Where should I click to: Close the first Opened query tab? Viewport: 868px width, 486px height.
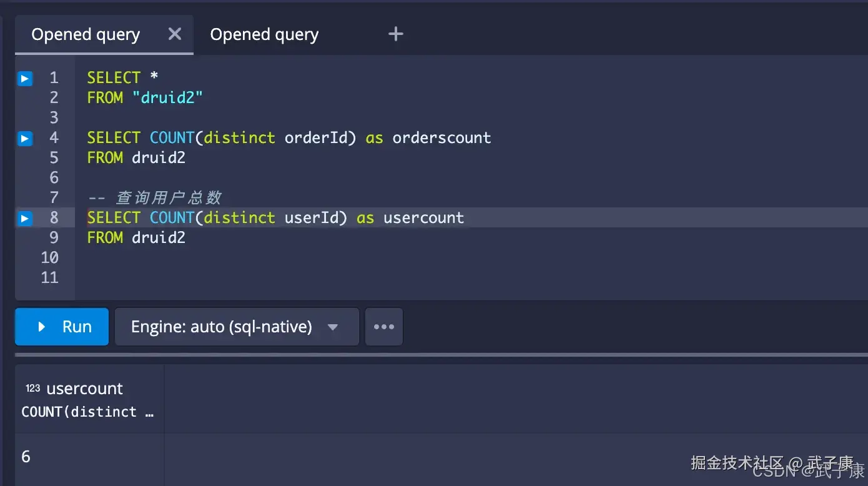pyautogui.click(x=175, y=34)
